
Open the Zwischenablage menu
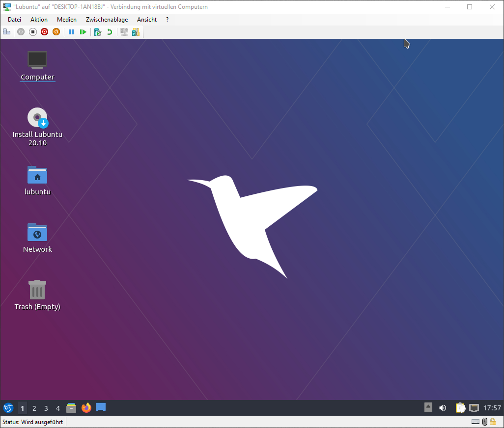click(107, 20)
